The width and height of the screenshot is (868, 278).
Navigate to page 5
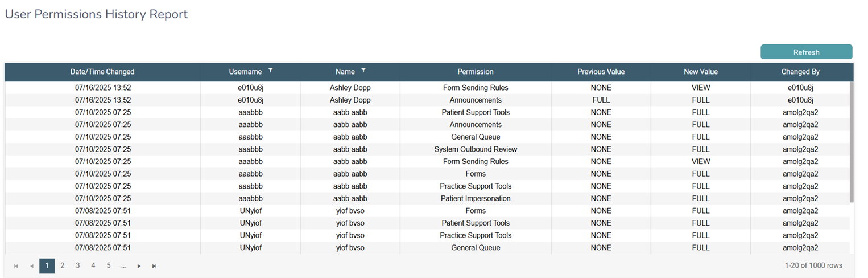coord(109,265)
